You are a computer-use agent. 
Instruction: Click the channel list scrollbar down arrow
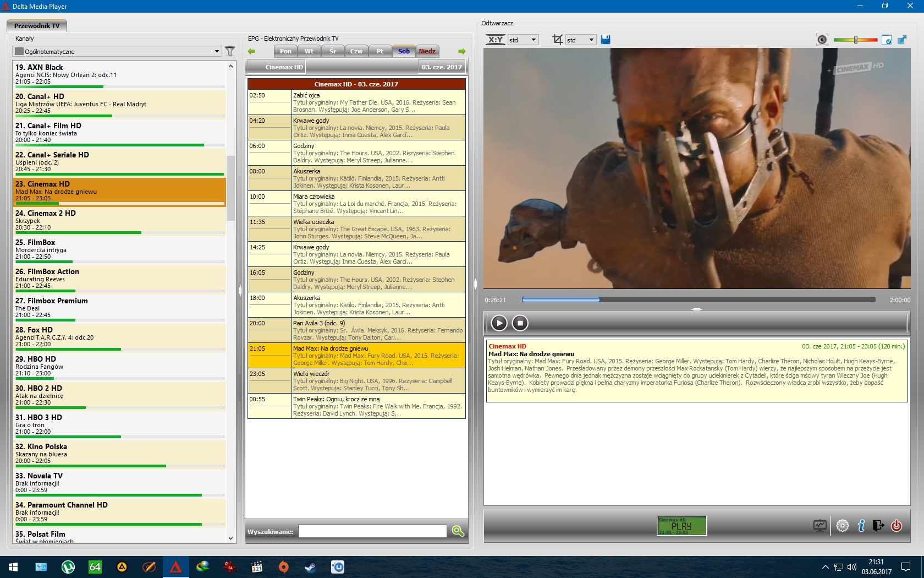[230, 538]
